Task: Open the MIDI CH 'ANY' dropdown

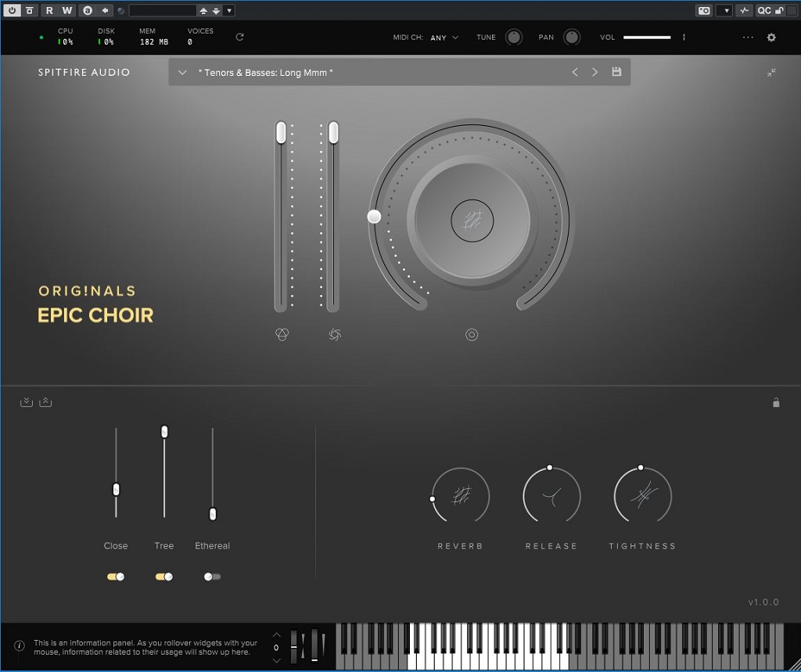Action: tap(444, 38)
